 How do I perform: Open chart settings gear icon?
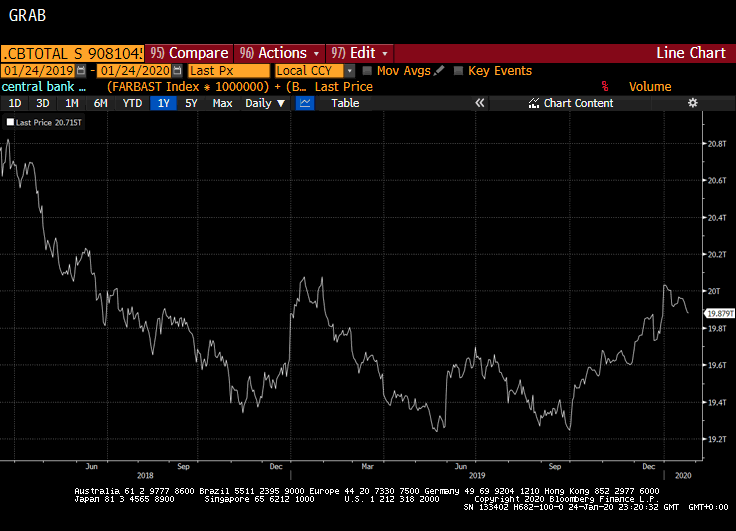[x=692, y=103]
